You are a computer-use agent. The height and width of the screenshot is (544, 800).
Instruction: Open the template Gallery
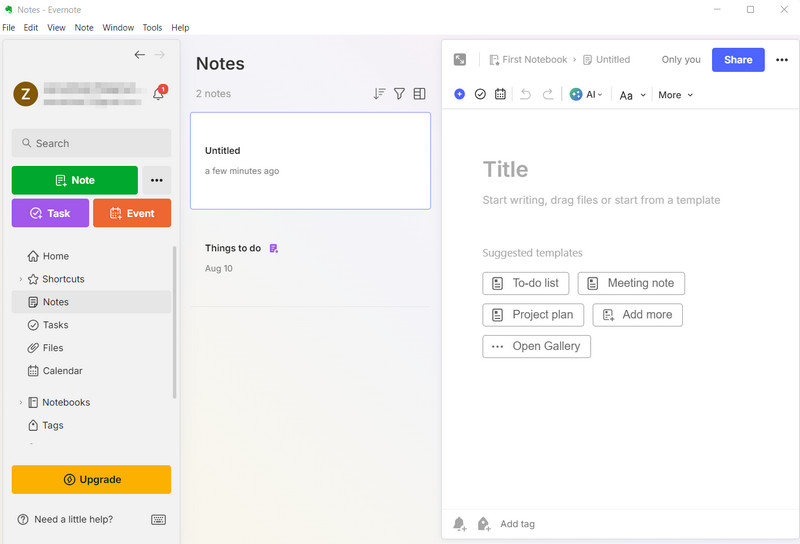pyautogui.click(x=536, y=347)
